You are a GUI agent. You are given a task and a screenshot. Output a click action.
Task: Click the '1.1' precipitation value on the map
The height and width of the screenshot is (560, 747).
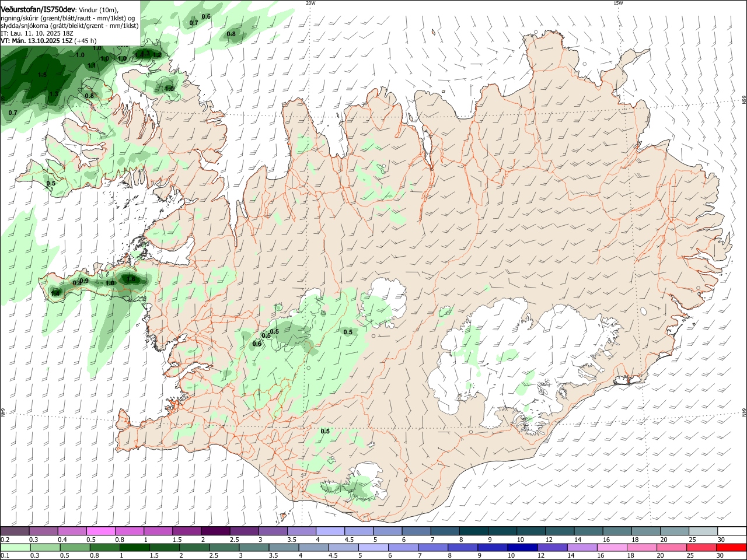[x=92, y=66]
